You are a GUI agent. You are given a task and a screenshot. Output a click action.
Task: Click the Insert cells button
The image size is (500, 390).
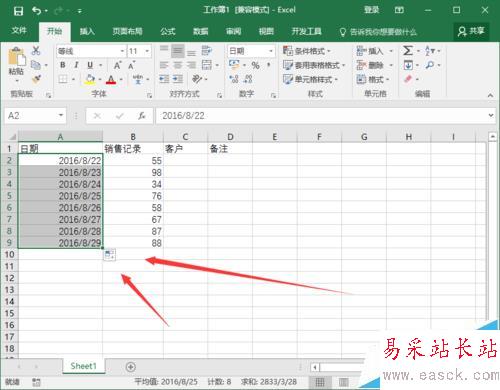[375, 51]
